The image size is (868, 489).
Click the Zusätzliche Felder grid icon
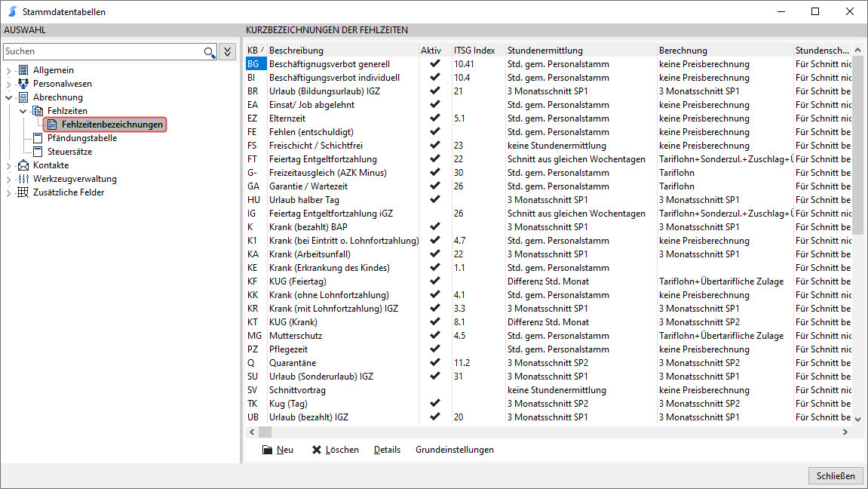23,192
